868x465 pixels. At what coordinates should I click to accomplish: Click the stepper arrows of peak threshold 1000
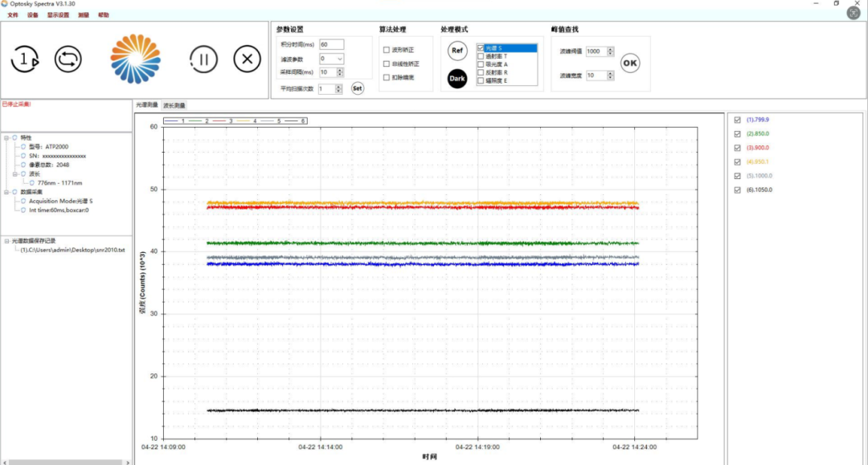point(610,51)
